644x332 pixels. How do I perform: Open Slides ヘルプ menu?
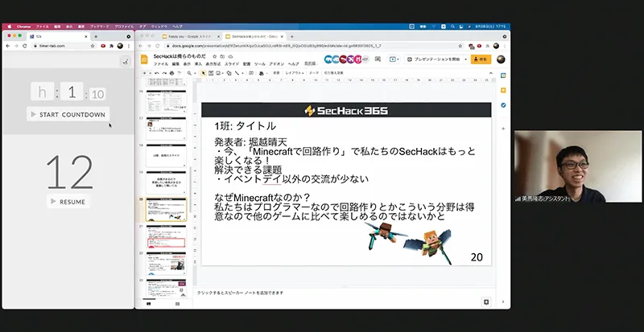pyautogui.click(x=293, y=64)
